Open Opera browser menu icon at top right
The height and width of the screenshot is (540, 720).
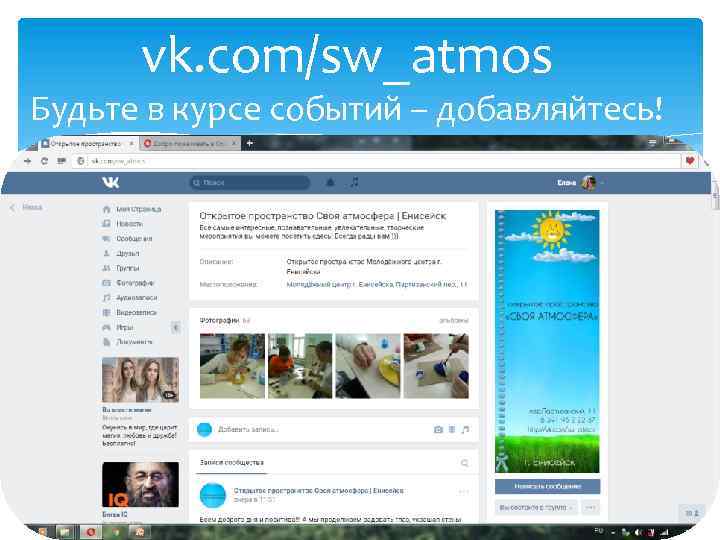652,143
